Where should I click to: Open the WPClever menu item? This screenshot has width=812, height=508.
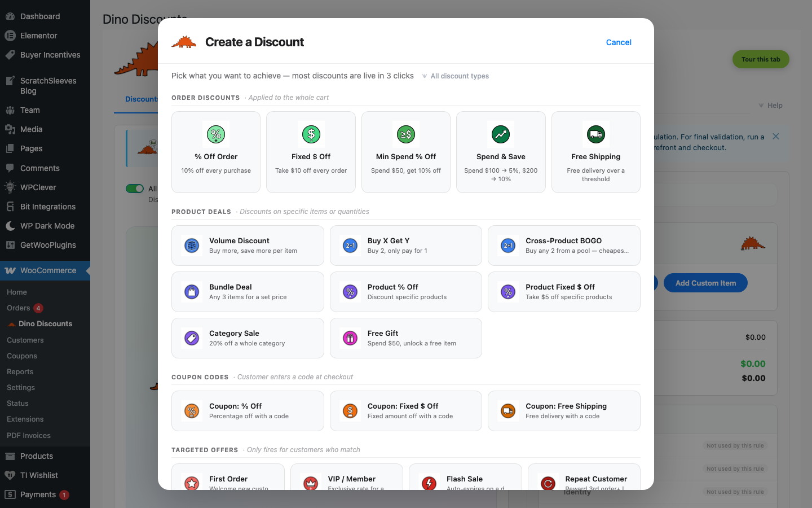pyautogui.click(x=45, y=187)
